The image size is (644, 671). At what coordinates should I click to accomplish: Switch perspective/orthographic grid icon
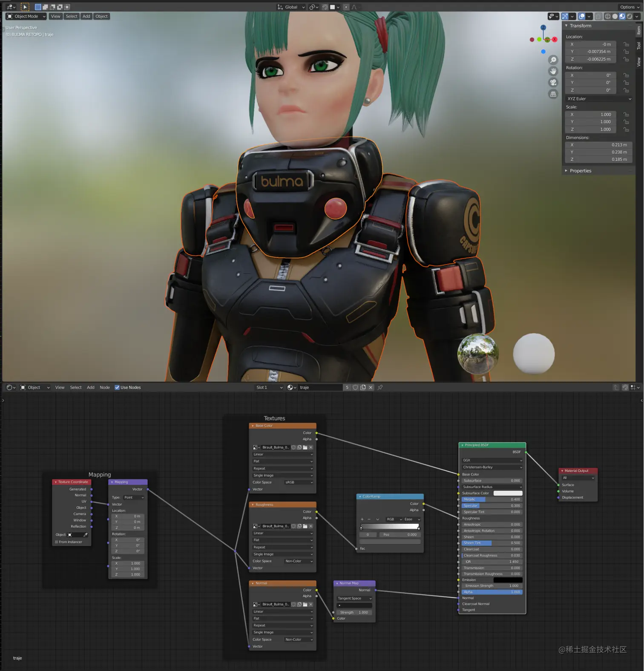553,94
